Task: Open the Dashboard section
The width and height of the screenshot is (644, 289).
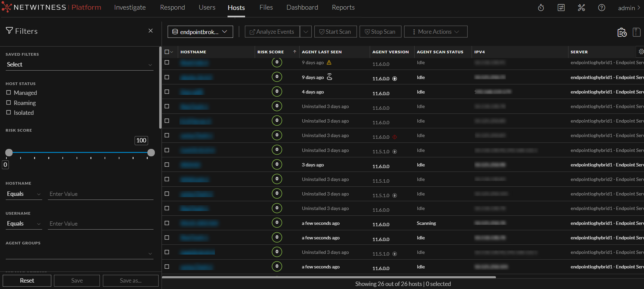Action: click(302, 7)
